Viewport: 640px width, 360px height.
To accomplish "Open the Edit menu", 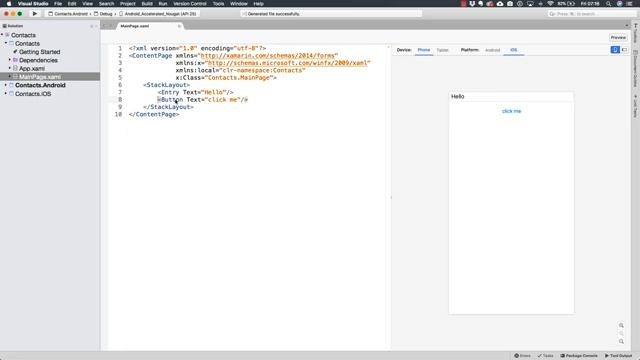I will [72, 4].
